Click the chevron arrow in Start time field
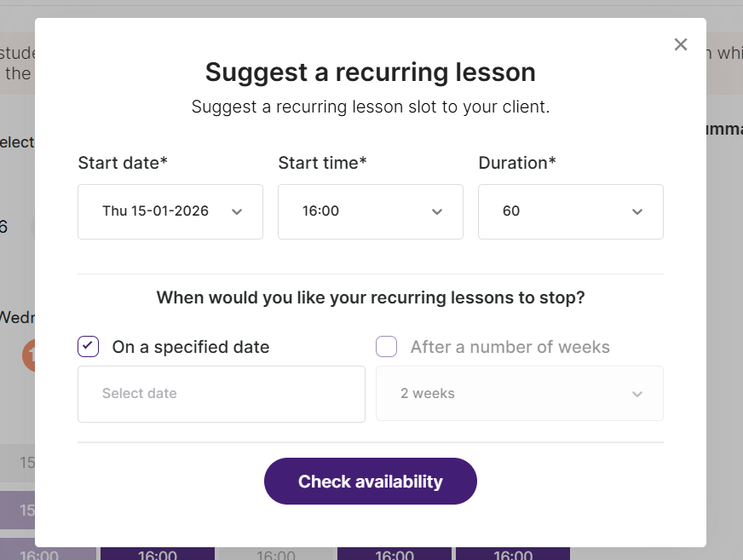Screen dimensions: 743x560 [x=437, y=211]
